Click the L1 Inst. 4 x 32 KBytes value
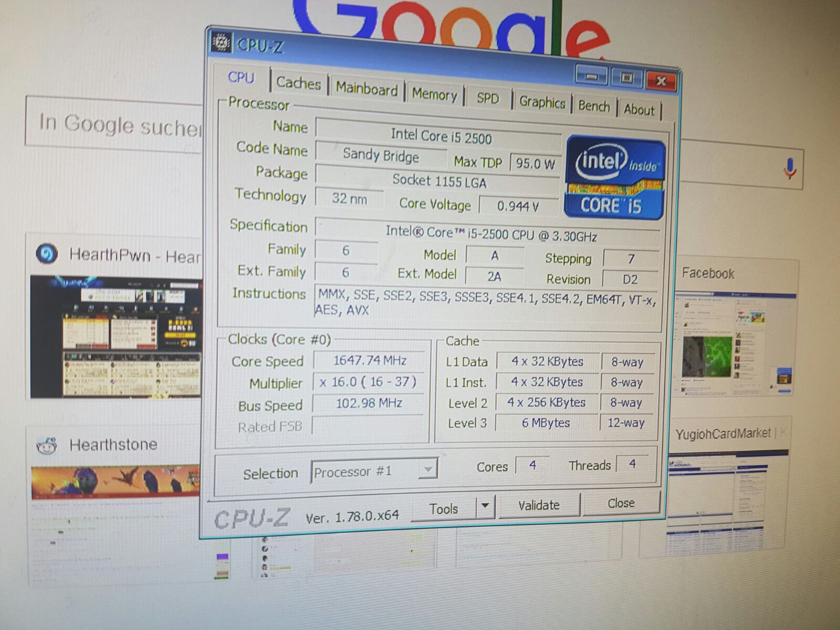The height and width of the screenshot is (630, 840). 547,382
